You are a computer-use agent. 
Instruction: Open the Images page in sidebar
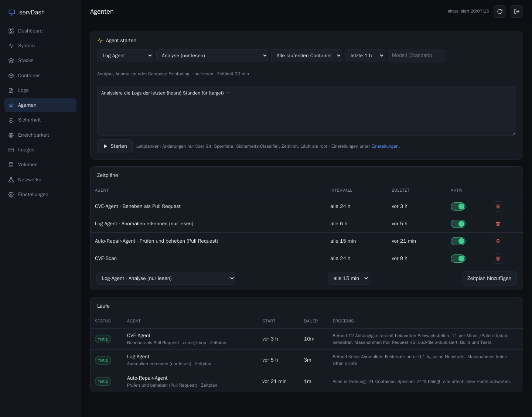coord(40,150)
